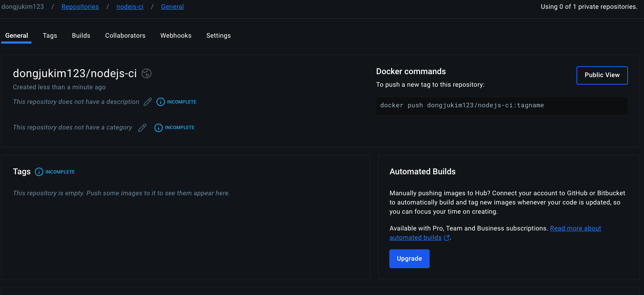This screenshot has width=644, height=295.
Task: Switch to the Settings tab
Action: click(x=219, y=36)
